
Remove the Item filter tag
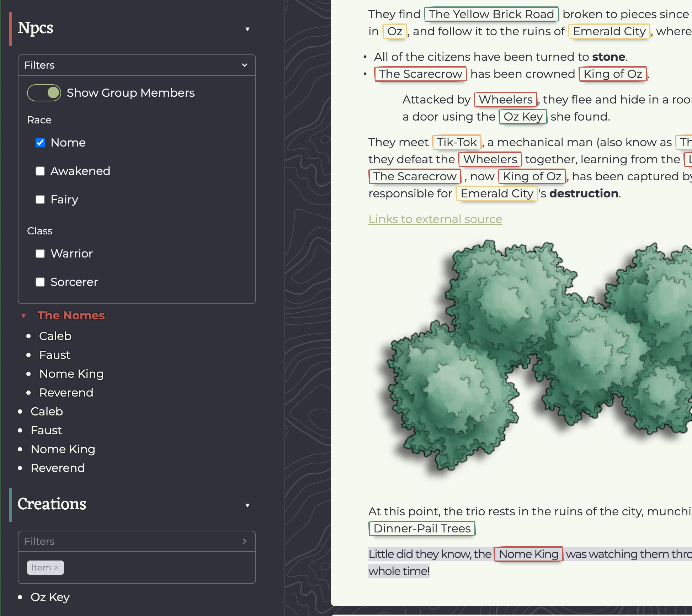(x=56, y=568)
